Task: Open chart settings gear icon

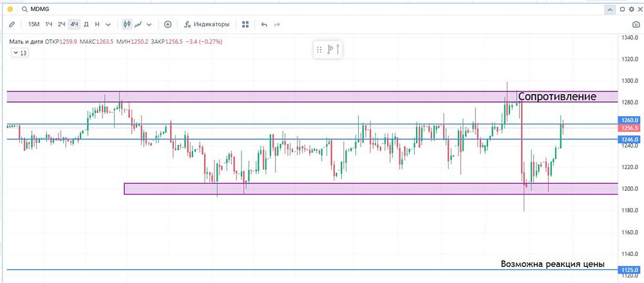Action: (x=632, y=9)
